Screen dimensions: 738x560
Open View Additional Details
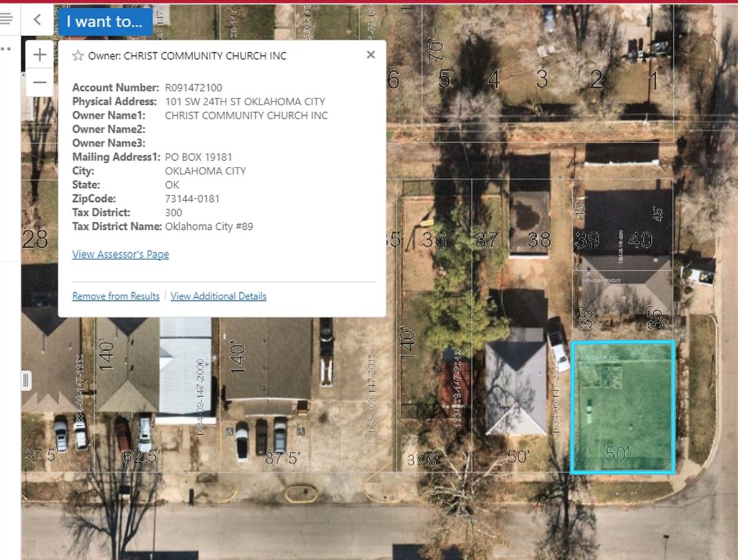point(218,297)
